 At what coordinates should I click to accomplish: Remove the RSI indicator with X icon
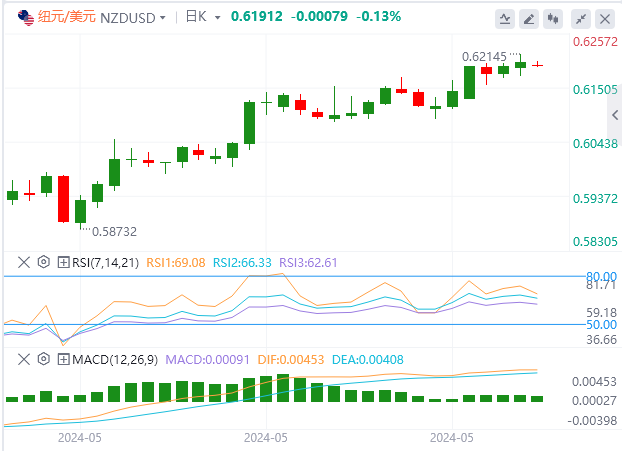24,262
